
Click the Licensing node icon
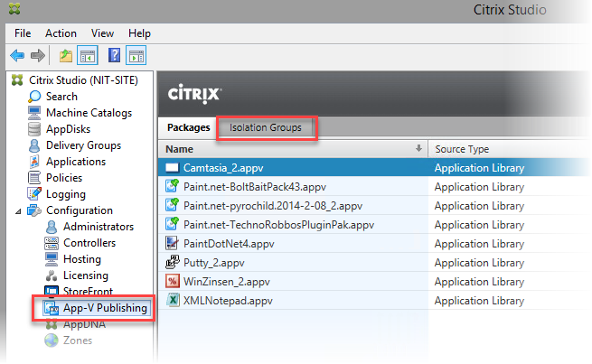(x=52, y=275)
